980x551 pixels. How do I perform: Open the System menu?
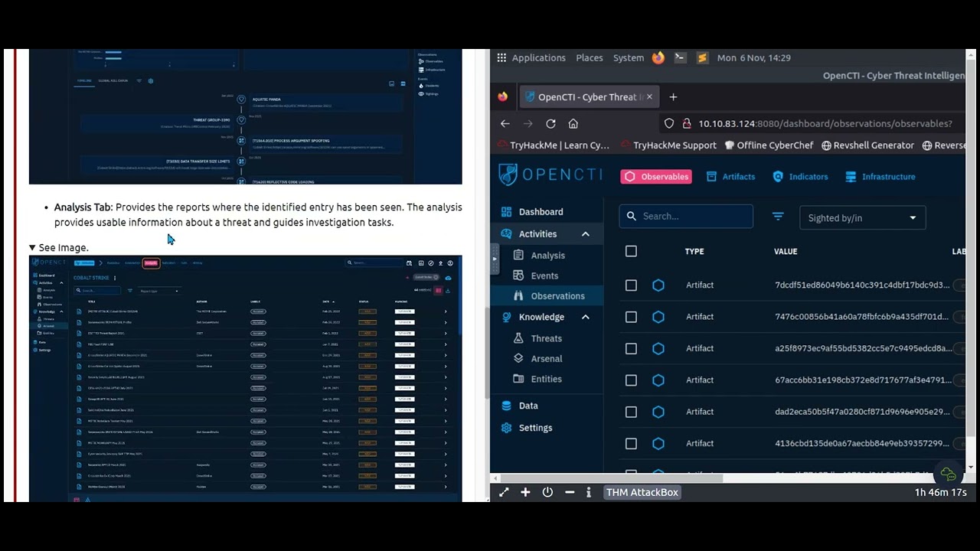click(x=629, y=57)
